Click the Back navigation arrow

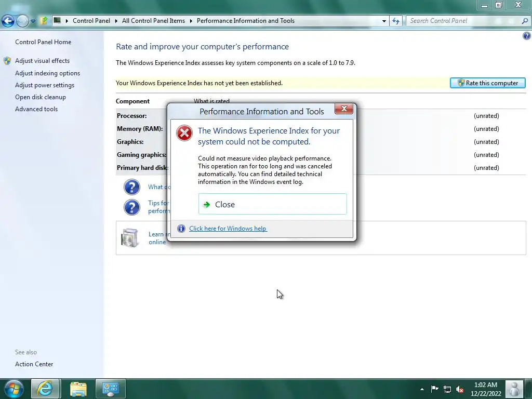8,21
